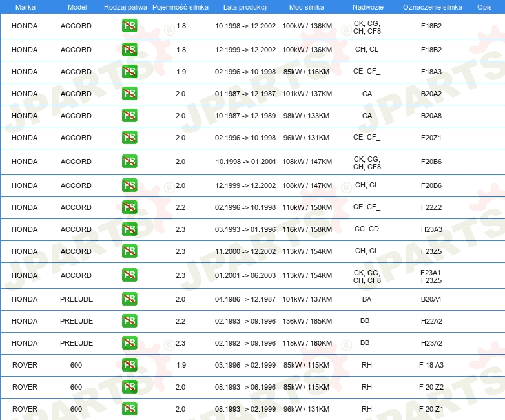Select engine code B20A2

pos(431,94)
